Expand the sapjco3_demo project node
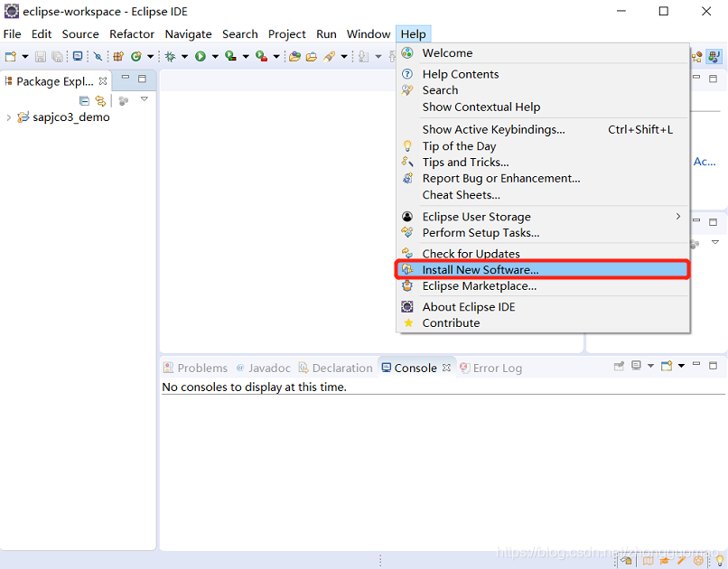Viewport: 728px width, 569px height. [x=8, y=117]
